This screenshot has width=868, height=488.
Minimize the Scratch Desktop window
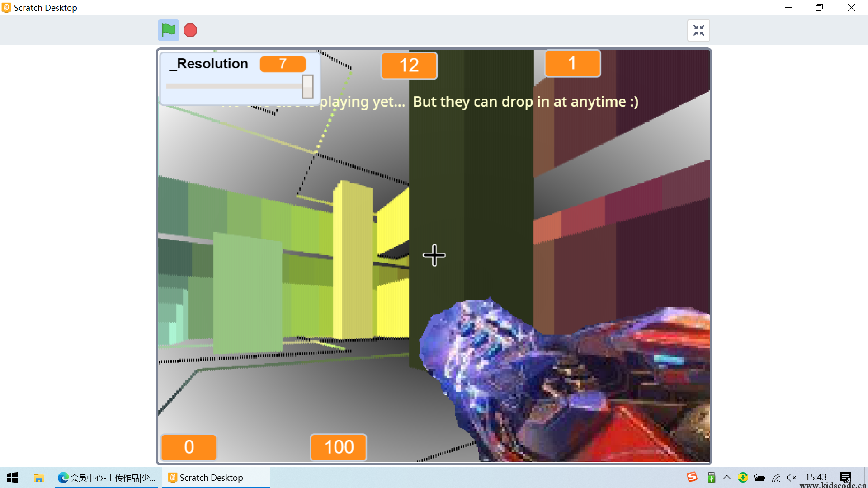788,8
